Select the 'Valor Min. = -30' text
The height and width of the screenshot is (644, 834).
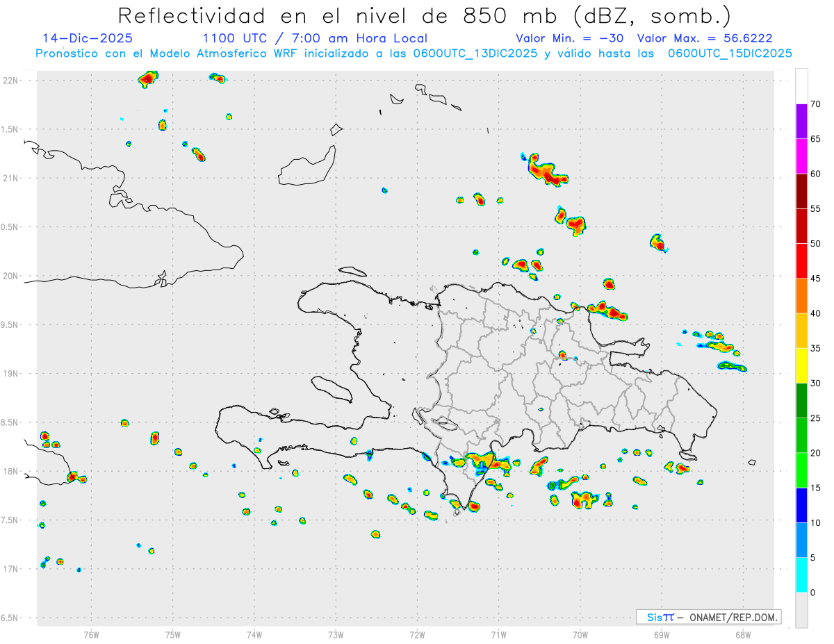569,38
